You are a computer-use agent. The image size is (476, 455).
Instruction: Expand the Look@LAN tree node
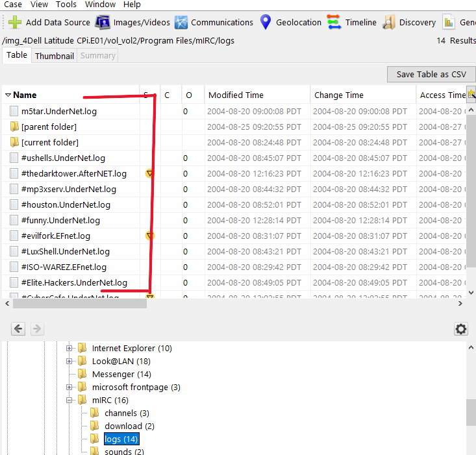click(x=69, y=362)
